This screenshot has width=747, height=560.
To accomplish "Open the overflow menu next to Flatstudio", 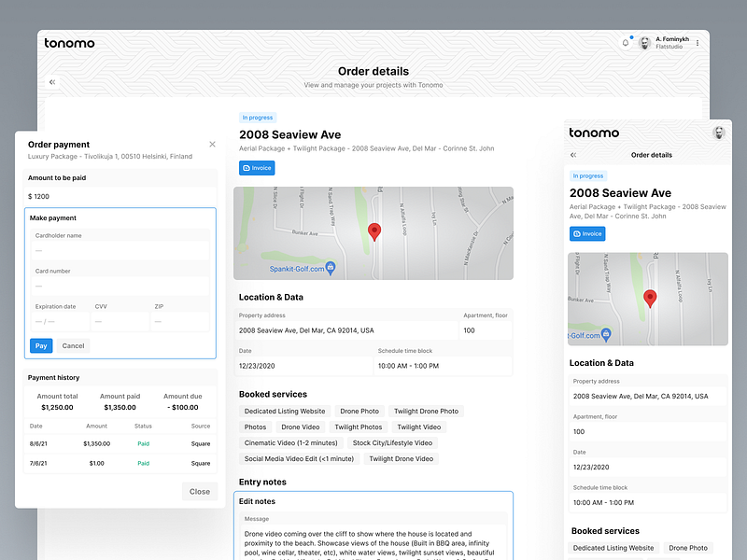I will 699,41.
